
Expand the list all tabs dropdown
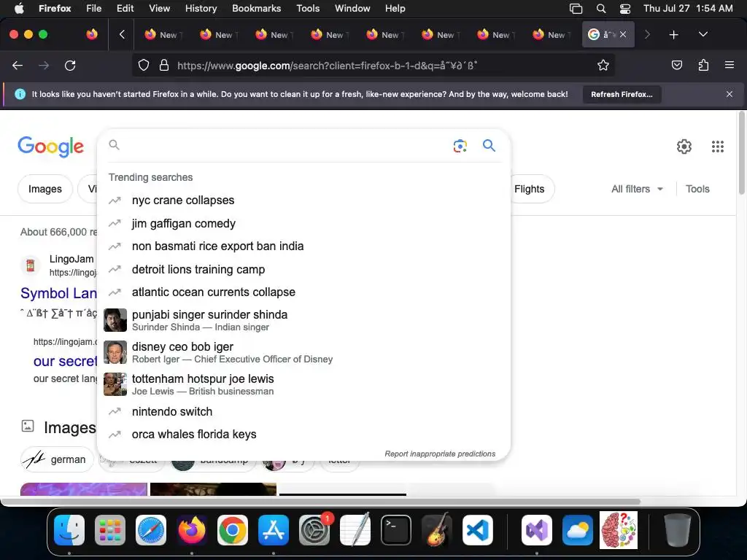point(703,34)
